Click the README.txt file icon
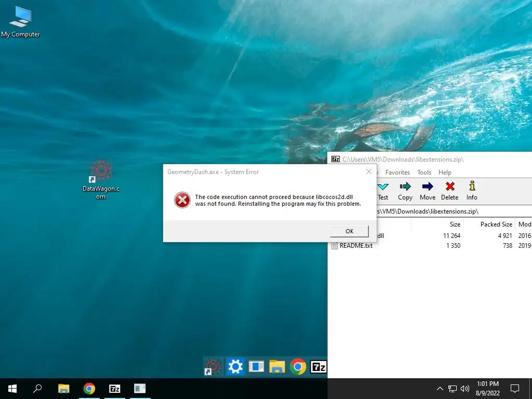 click(334, 246)
